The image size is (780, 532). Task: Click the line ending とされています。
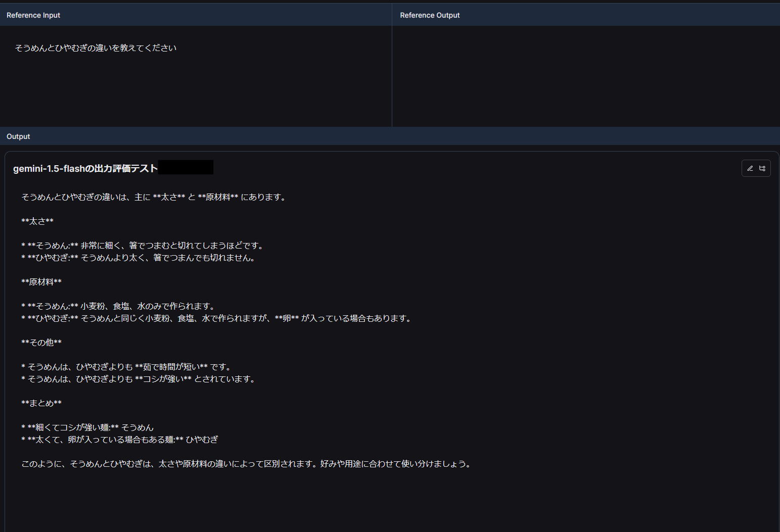139,379
